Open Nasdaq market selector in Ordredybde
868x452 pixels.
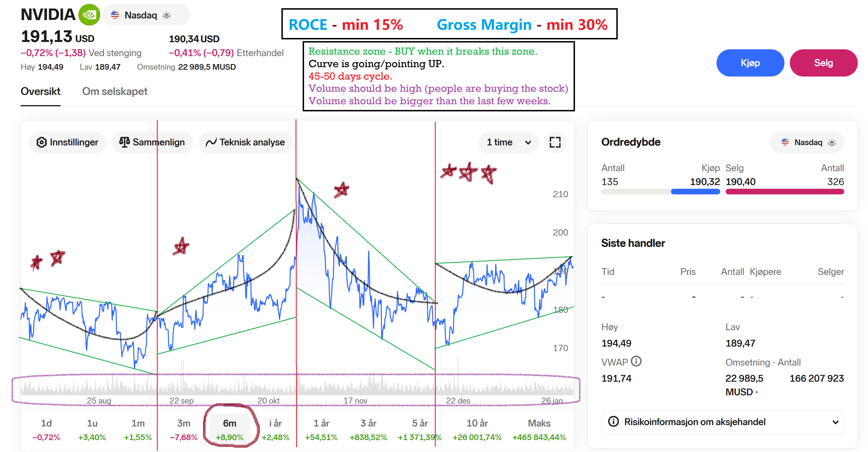coord(807,142)
